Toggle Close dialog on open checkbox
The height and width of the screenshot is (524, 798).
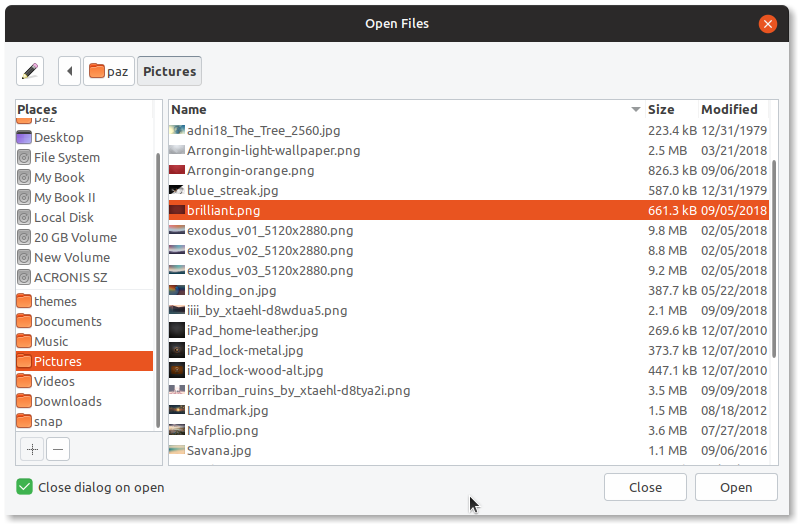point(24,487)
